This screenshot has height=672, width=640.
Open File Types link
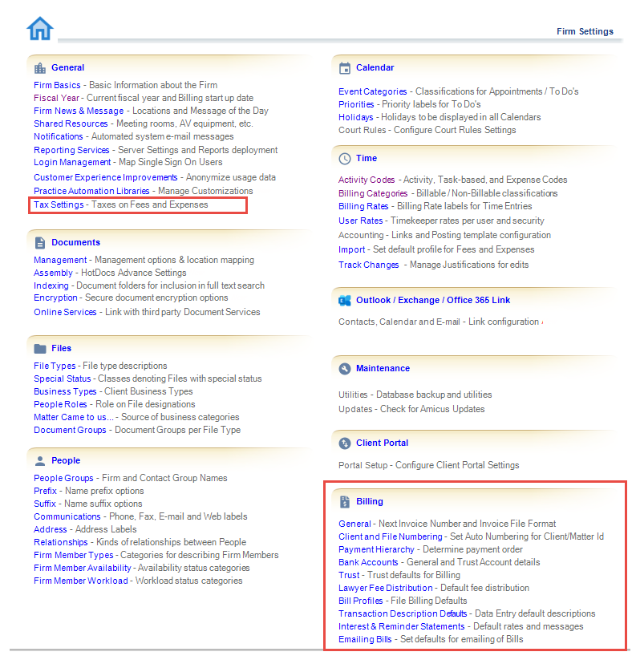[x=55, y=366]
